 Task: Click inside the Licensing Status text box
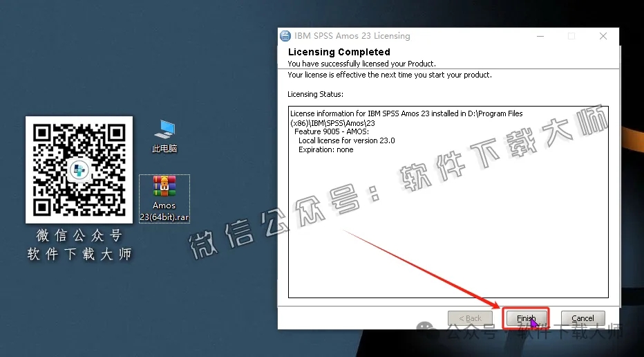448,201
